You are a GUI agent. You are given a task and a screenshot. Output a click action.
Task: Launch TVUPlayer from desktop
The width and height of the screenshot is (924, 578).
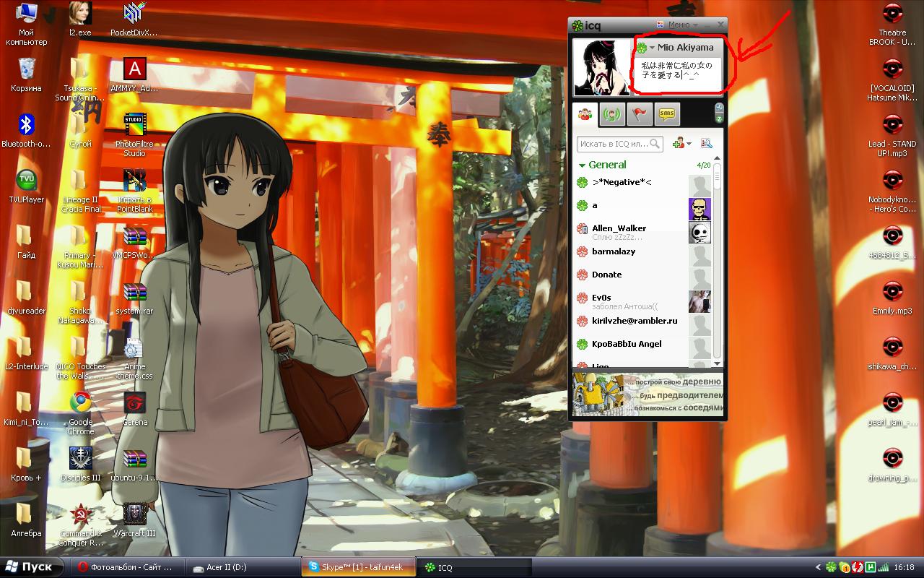(27, 186)
